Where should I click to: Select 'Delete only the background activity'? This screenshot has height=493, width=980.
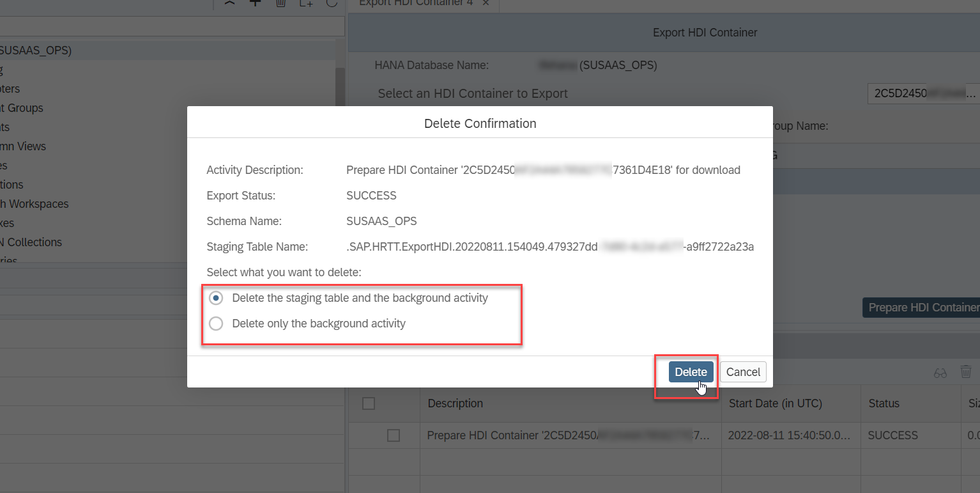click(217, 324)
